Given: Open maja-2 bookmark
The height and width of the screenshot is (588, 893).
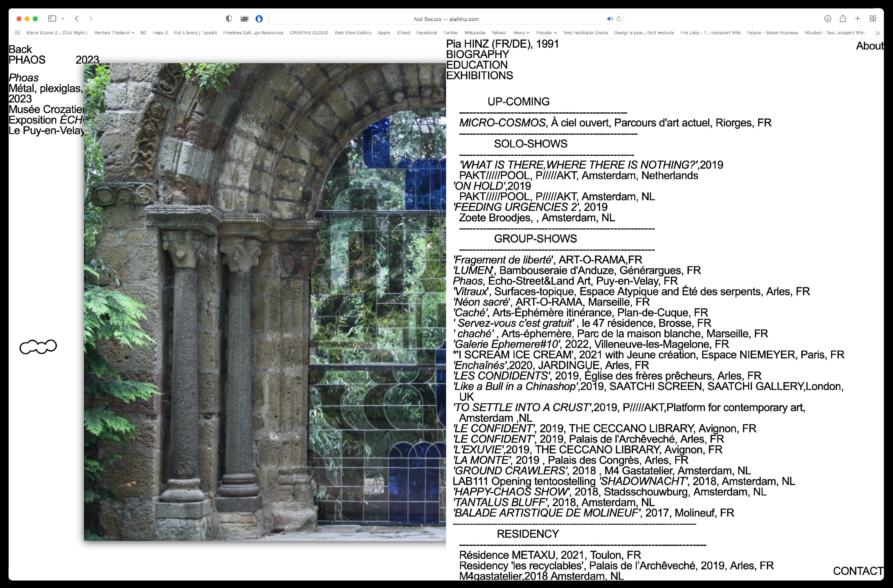Looking at the screenshot, I should [x=160, y=33].
